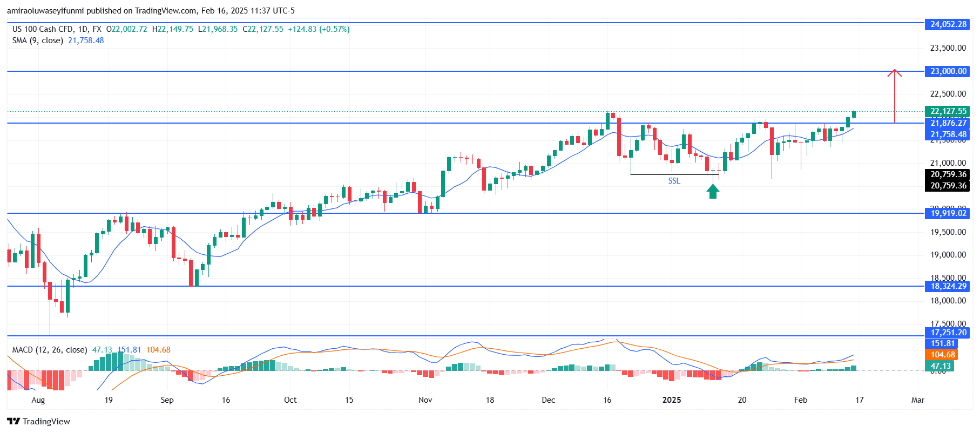Click the SMA legend value 21,758.48
Screen dimensions: 980x433
[x=86, y=40]
